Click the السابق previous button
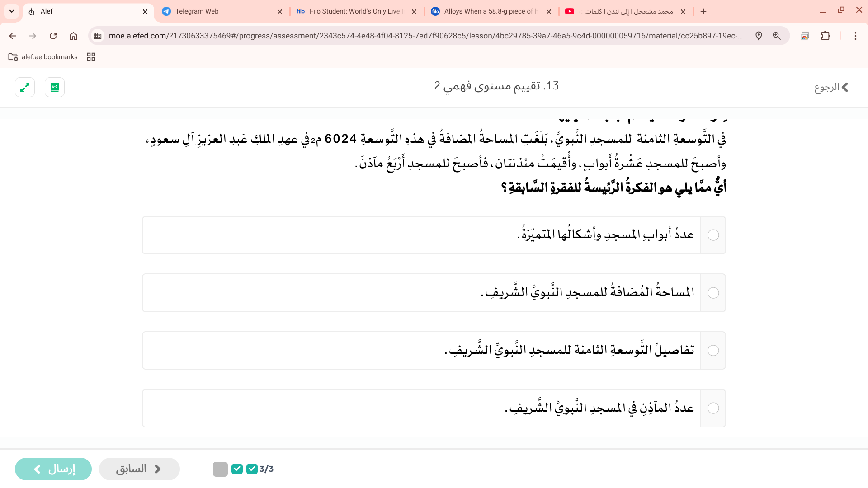Viewport: 868px width, 488px height. [x=139, y=469]
